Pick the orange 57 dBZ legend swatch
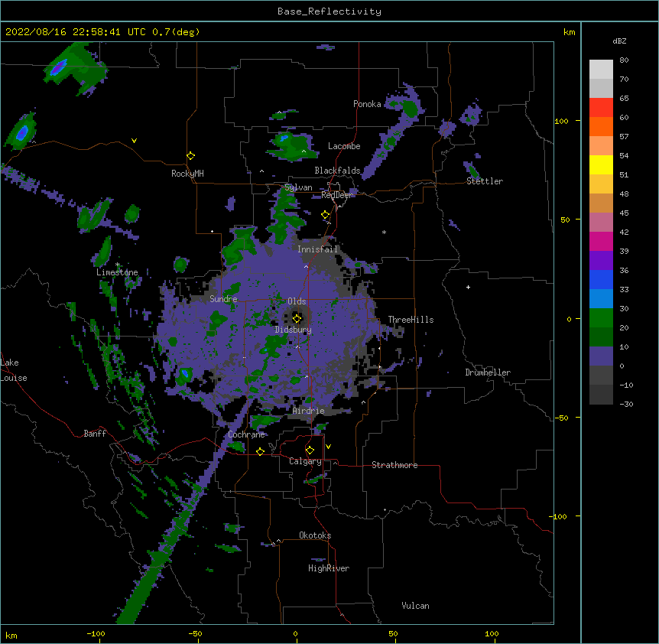Image resolution: width=659 pixels, height=644 pixels. point(601,126)
